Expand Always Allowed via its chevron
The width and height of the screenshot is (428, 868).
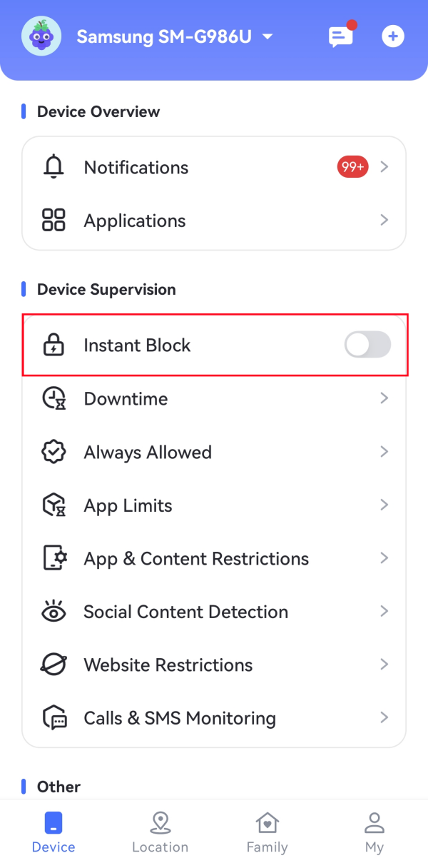pyautogui.click(x=384, y=451)
